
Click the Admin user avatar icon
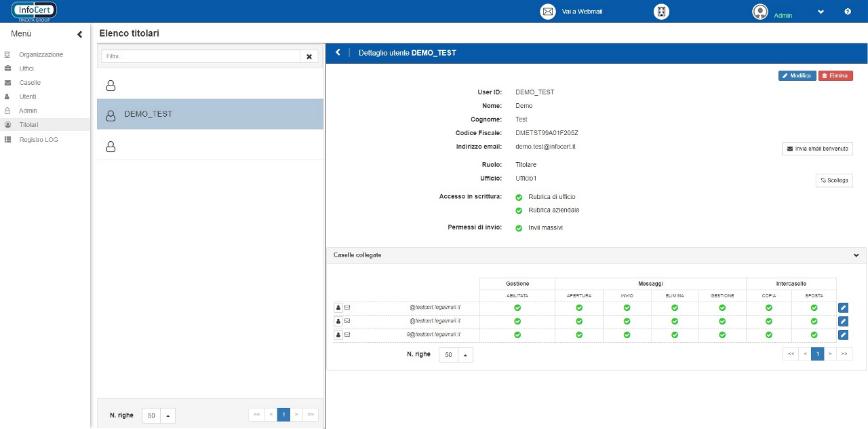click(760, 12)
